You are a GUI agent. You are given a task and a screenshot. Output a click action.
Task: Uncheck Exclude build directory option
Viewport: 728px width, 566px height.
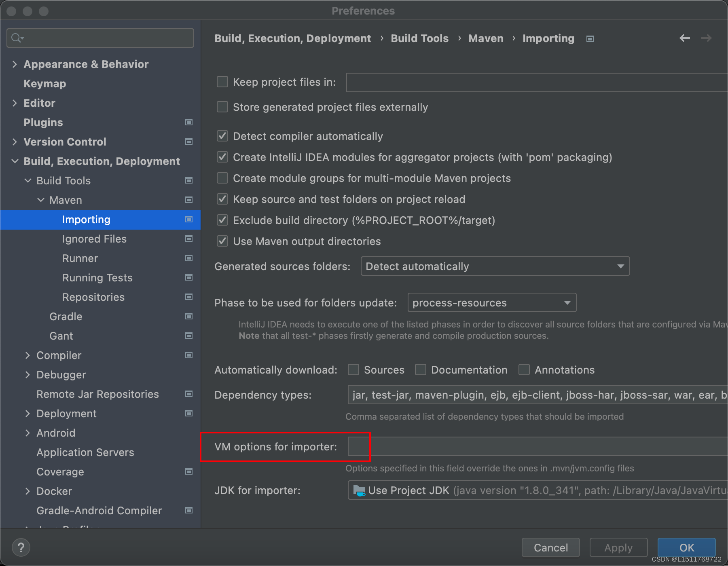[222, 220]
